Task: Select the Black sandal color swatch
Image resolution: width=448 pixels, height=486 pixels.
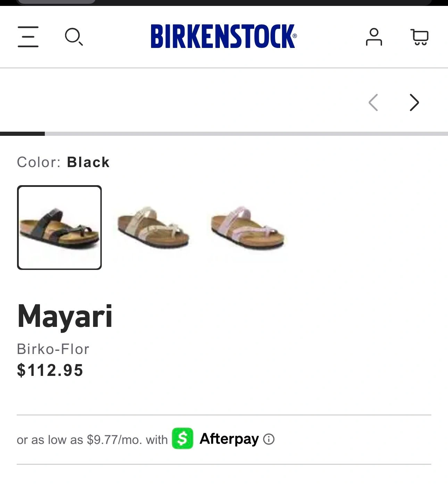Action: (x=59, y=228)
